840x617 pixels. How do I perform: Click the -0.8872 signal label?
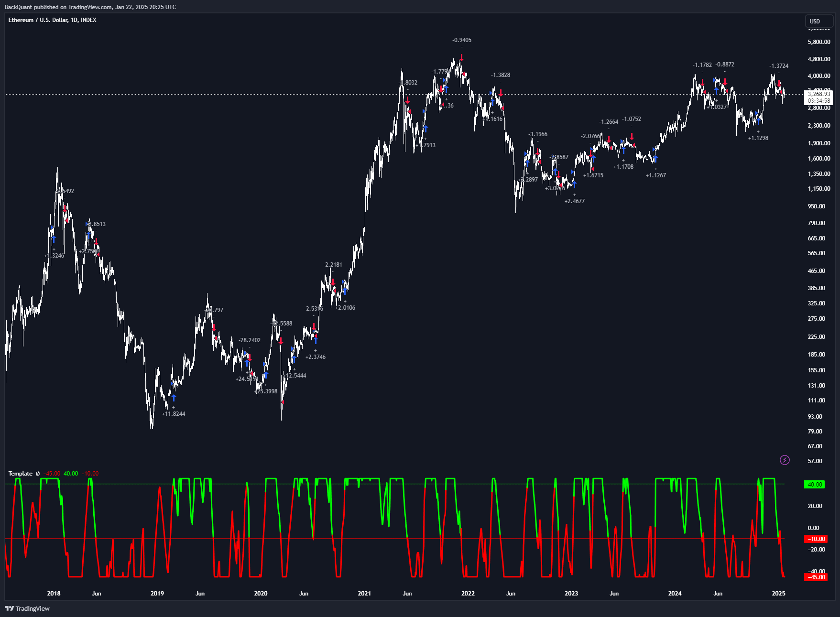tap(725, 65)
